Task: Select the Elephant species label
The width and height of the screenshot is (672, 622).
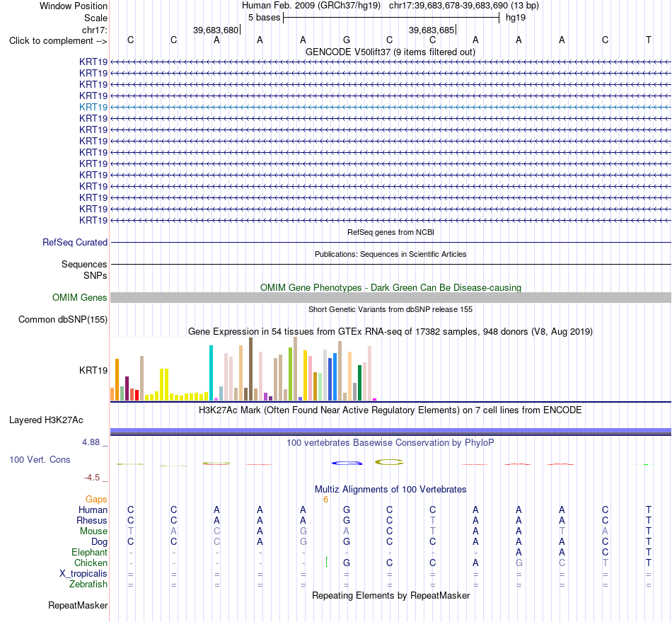Action: click(x=90, y=553)
